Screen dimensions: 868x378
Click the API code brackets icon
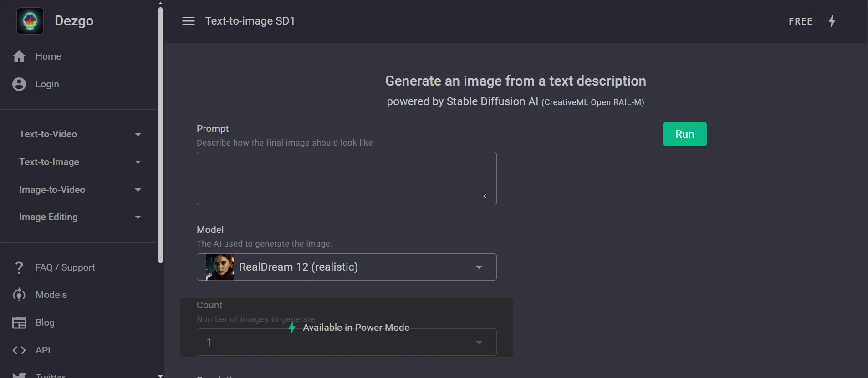pyautogui.click(x=19, y=350)
